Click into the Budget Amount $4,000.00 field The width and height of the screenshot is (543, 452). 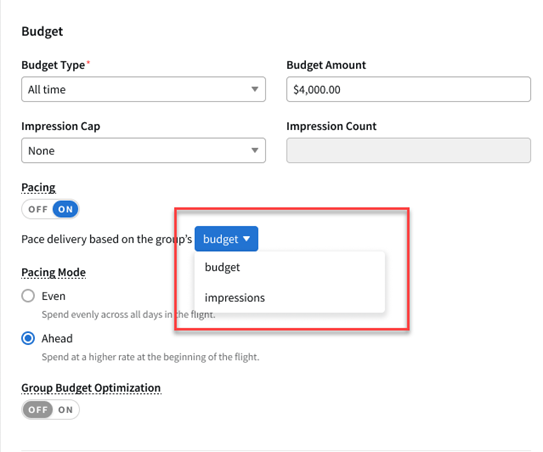[x=408, y=89]
